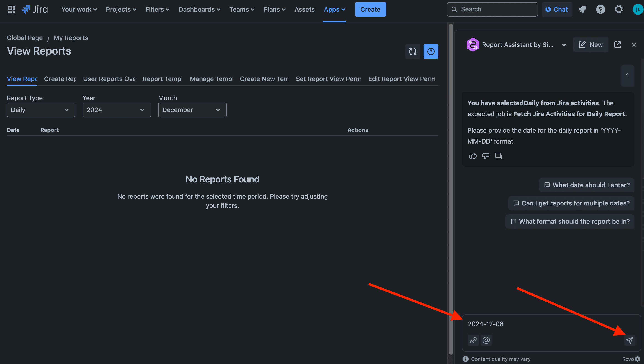The image size is (644, 364).
Task: Switch to the Create New Template tab
Action: tap(264, 79)
